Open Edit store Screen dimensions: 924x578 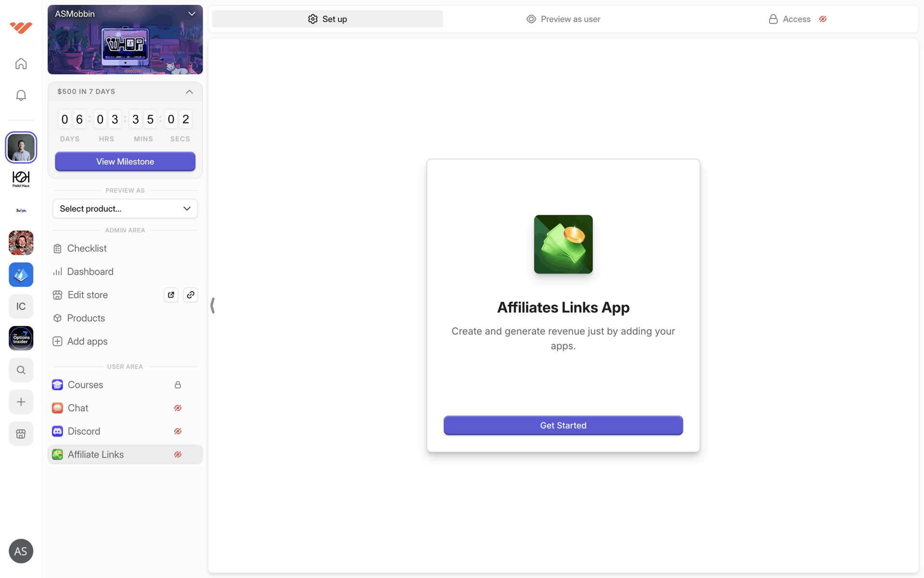[88, 295]
